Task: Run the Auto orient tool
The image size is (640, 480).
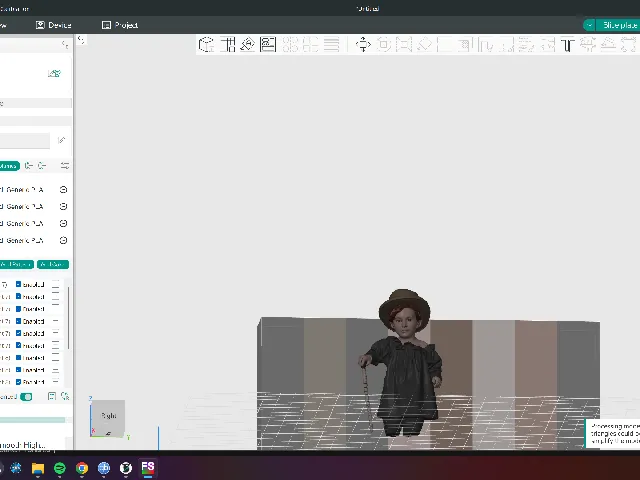Action: tap(248, 44)
